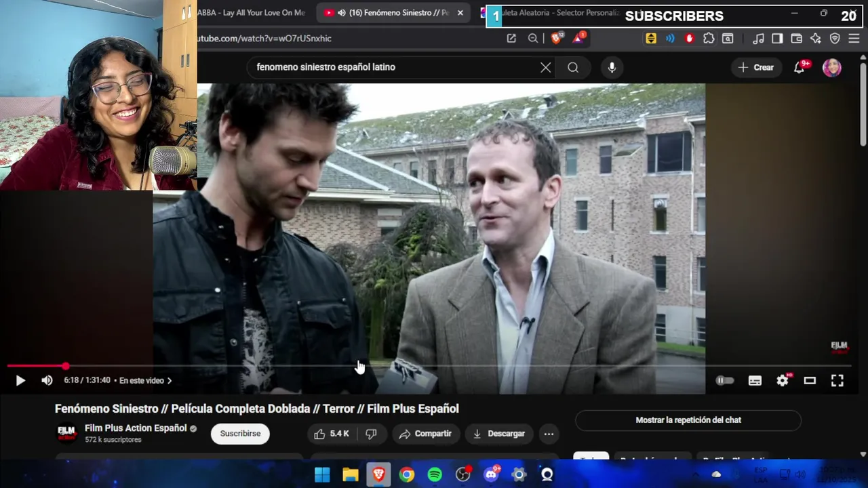This screenshot has height=488, width=868.
Task: Run the search with the magnifier button
Action: tap(573, 67)
